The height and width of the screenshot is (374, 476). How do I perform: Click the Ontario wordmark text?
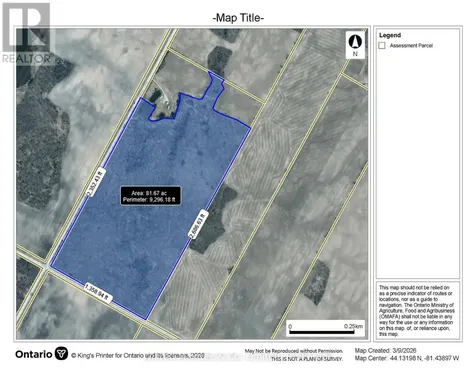tap(34, 354)
